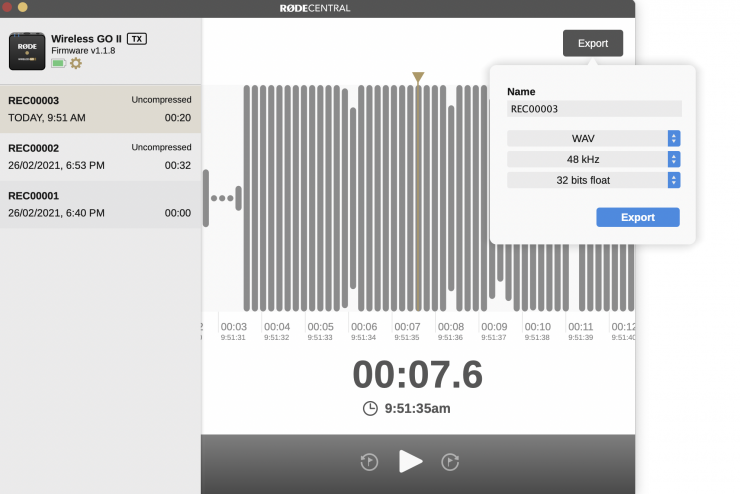
Task: Click the 00:06 mark on the timeline ruler
Action: point(364,327)
